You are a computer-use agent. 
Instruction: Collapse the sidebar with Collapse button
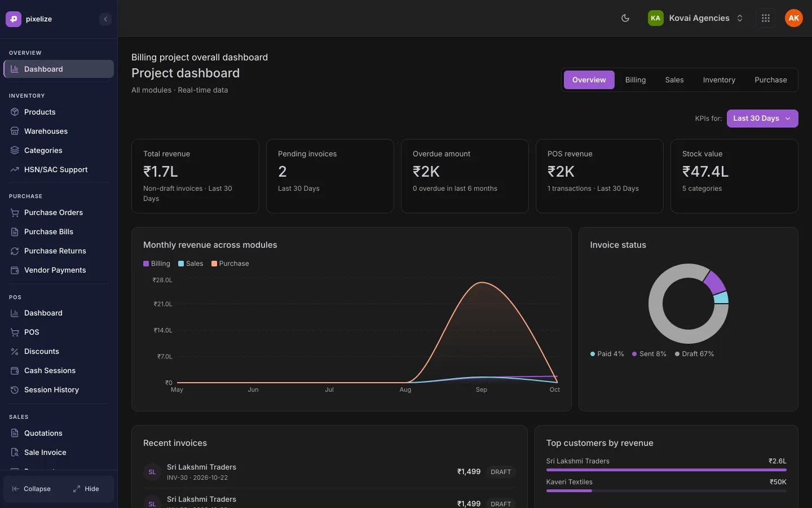click(32, 489)
